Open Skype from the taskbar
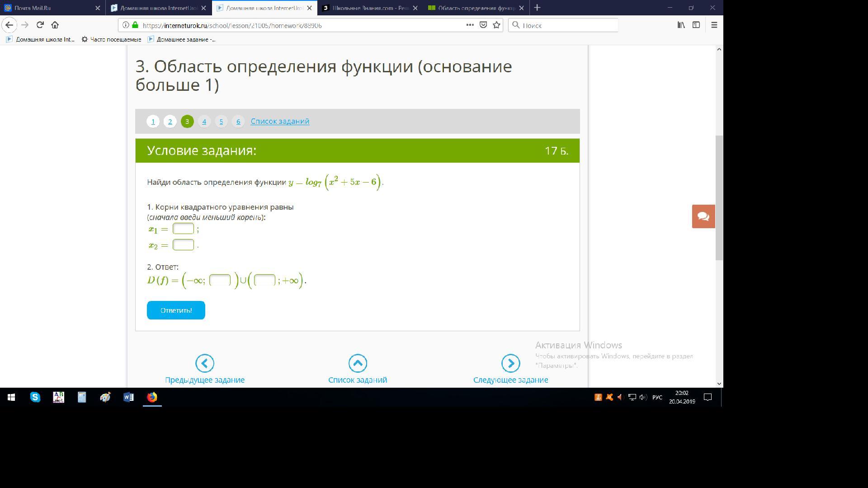Viewport: 868px width, 488px height. click(35, 397)
